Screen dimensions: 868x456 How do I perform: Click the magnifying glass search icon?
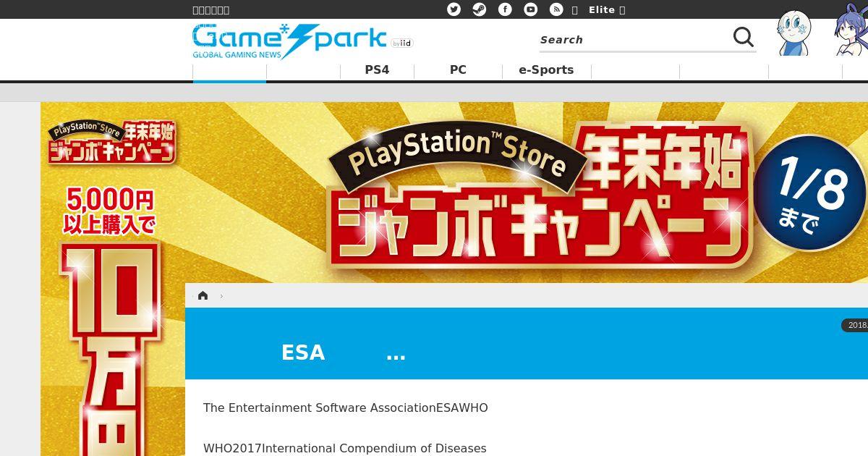743,37
